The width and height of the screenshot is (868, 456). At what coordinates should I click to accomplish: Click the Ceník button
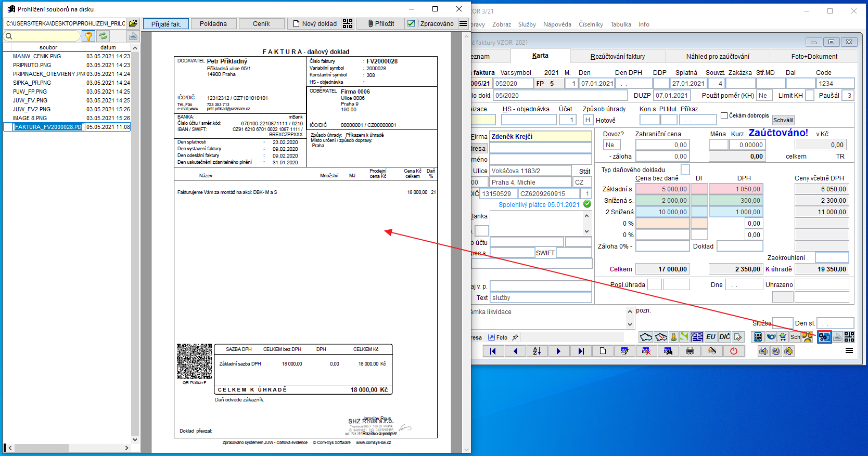pyautogui.click(x=261, y=24)
